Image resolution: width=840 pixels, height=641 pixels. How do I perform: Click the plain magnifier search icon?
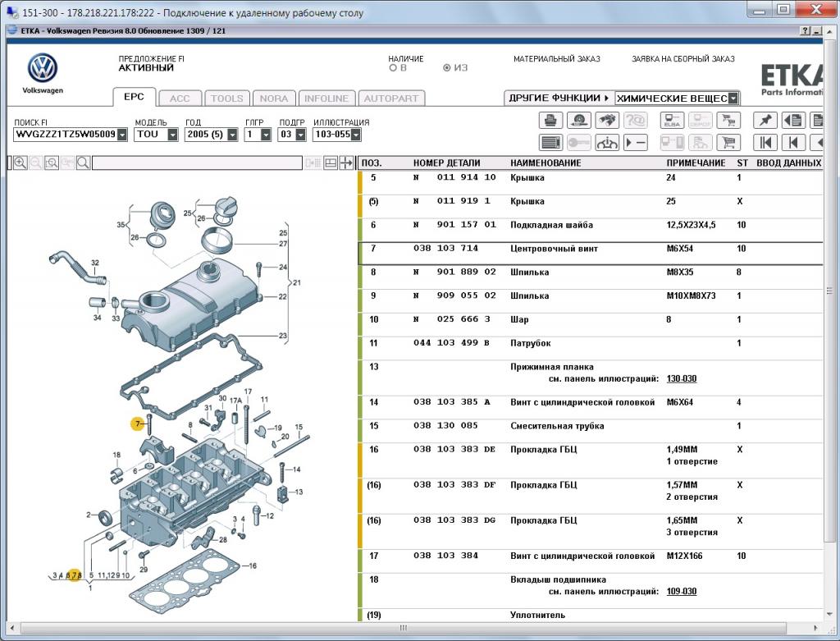tap(83, 163)
